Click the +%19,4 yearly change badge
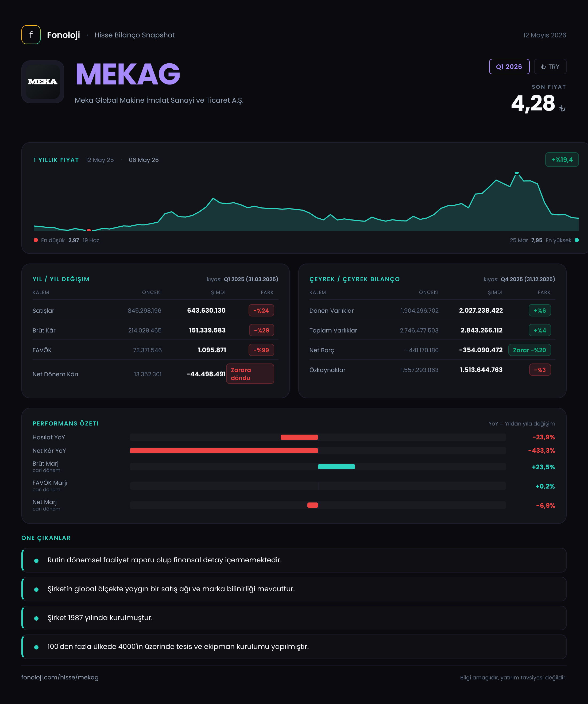 tap(562, 160)
